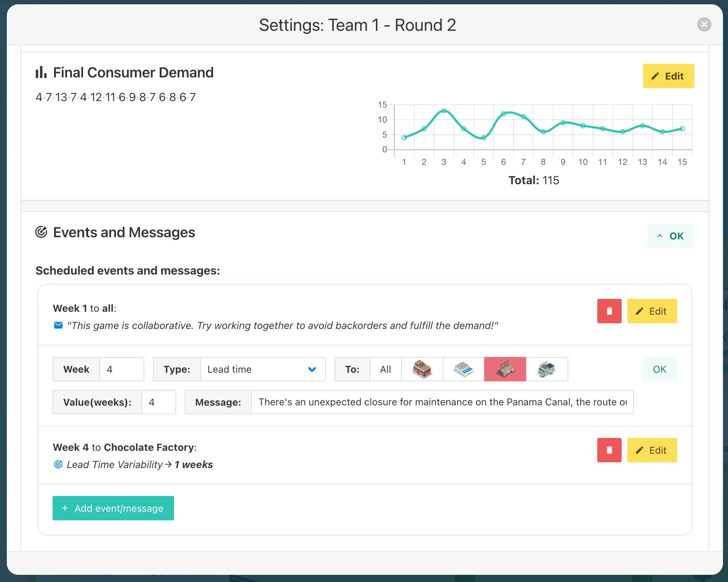Select All recipients in the To field
The width and height of the screenshot is (728, 582).
(x=385, y=369)
